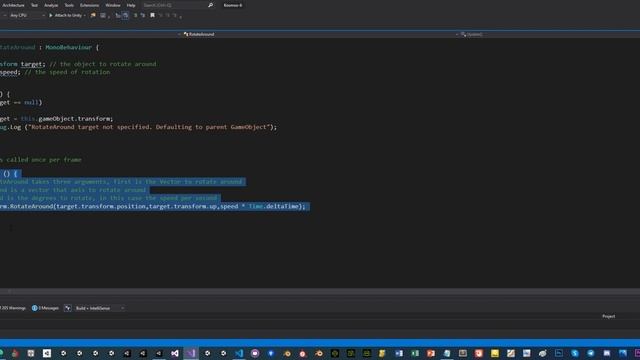Click the orange icon after Attach to Unity
The image size is (640, 360).
(x=93, y=16)
